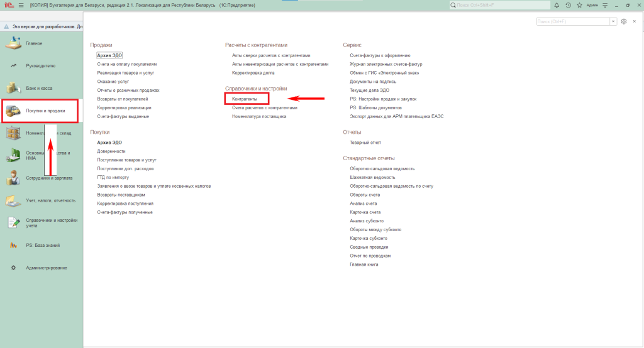
Task: Open favorites star icon
Action: coord(579,5)
